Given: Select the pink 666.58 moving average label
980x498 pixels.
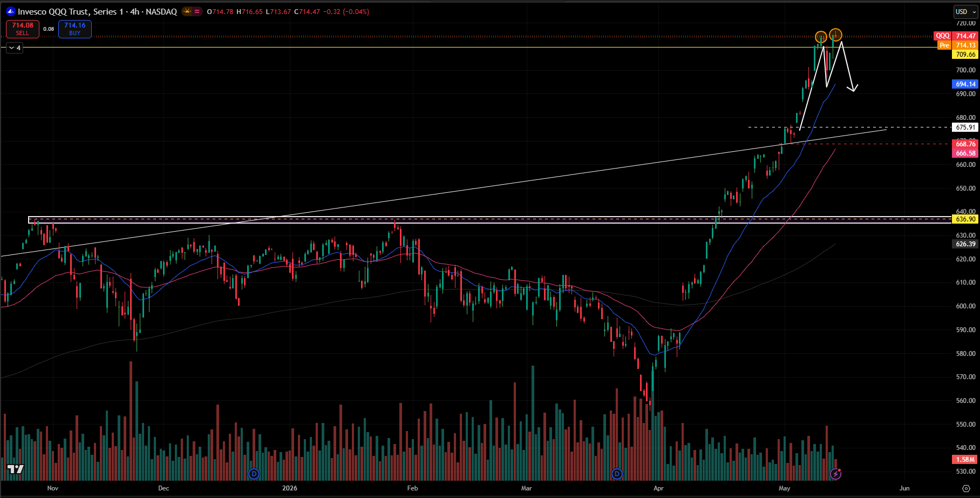Looking at the screenshot, I should tap(965, 153).
